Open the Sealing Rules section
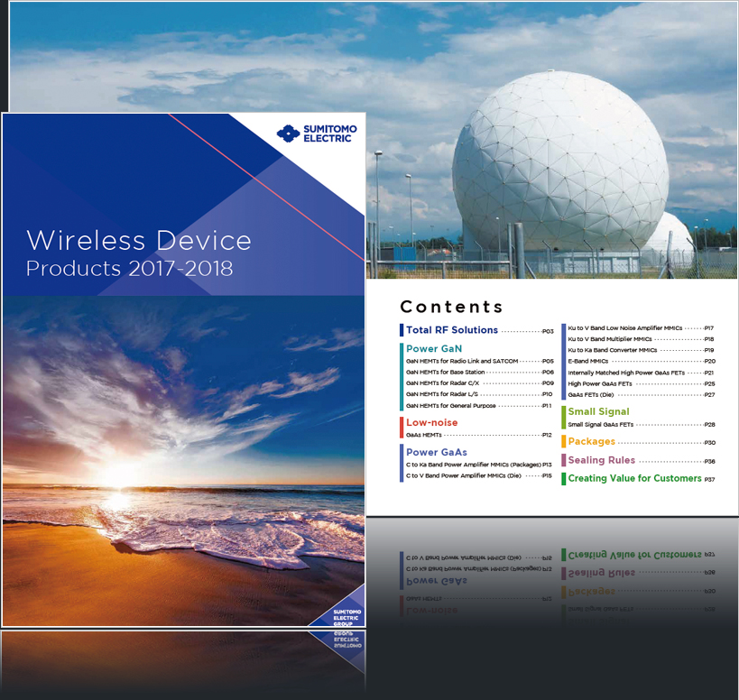The height and width of the screenshot is (700, 739). (601, 460)
